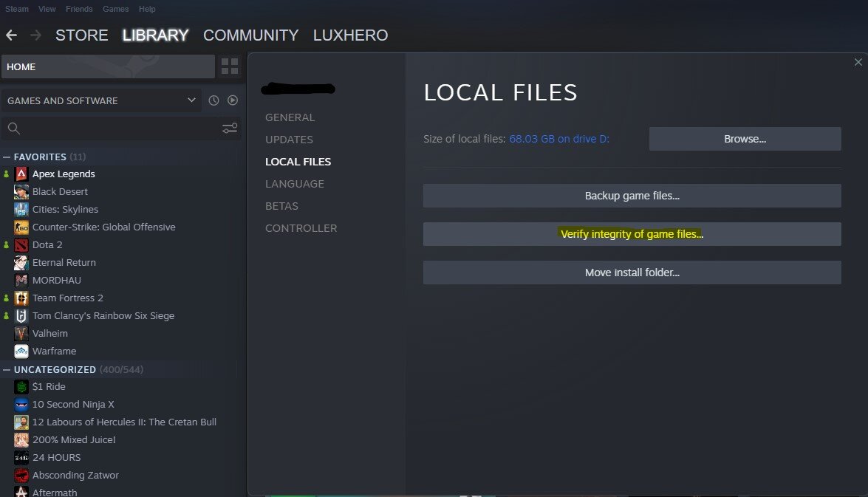Viewport: 868px width, 497px height.
Task: Open the Steam menu
Action: point(16,9)
